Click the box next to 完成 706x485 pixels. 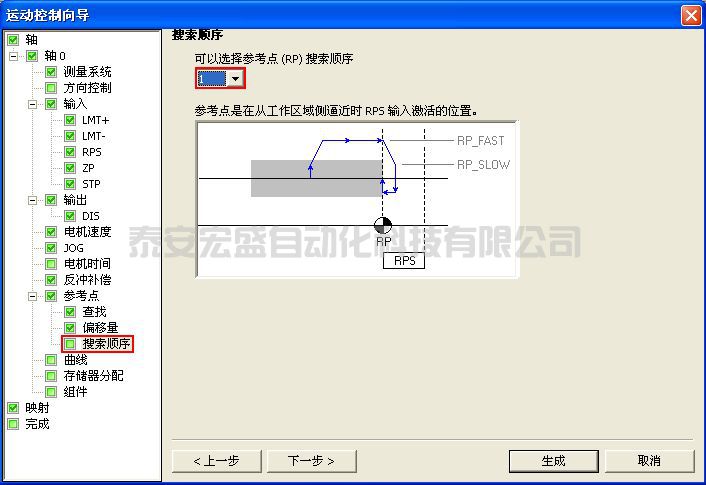pyautogui.click(x=13, y=424)
